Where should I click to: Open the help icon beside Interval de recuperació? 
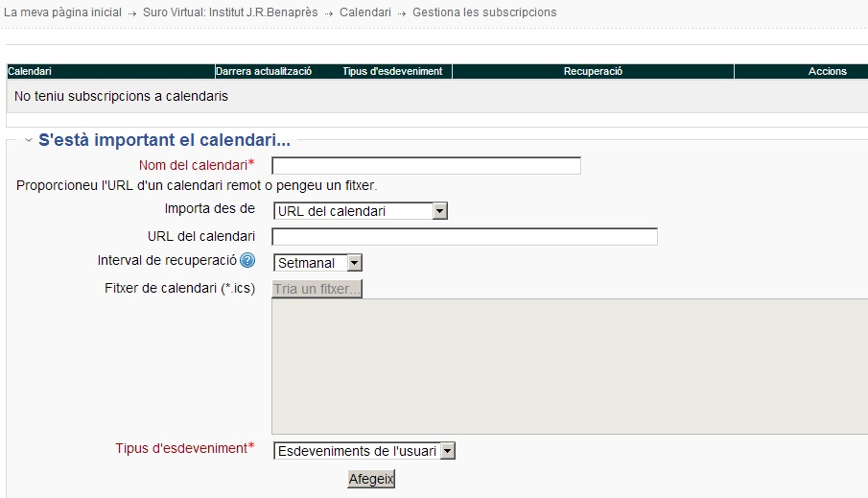click(247, 260)
